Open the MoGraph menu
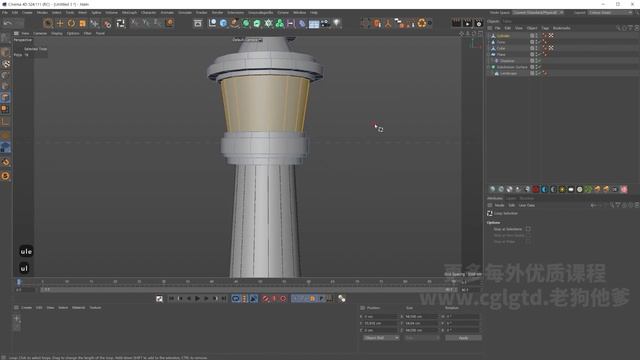The width and height of the screenshot is (640, 360). click(x=129, y=13)
